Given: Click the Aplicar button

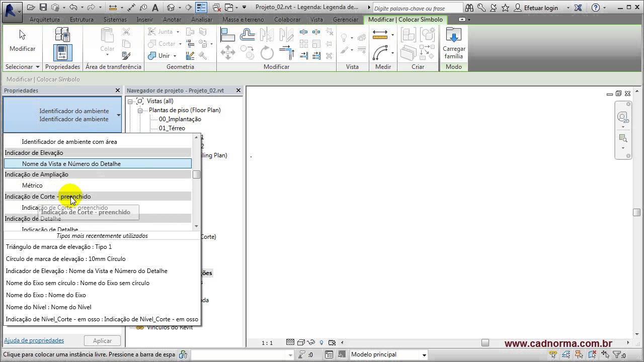Looking at the screenshot, I should (102, 341).
